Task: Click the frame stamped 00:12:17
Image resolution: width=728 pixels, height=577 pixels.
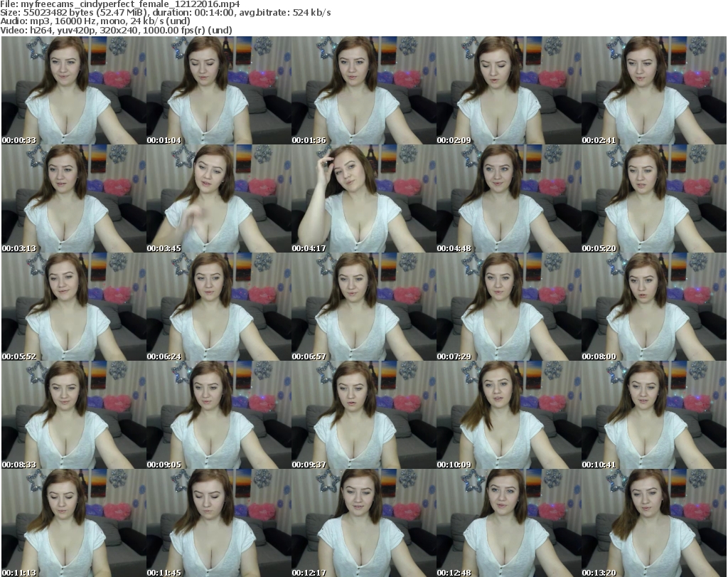Action: [364, 523]
